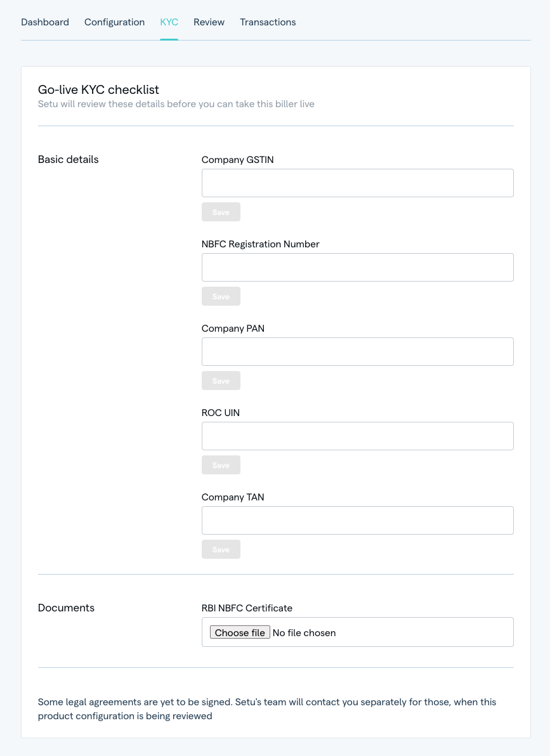
Task: Save the ROC UIN entry
Action: (x=221, y=465)
